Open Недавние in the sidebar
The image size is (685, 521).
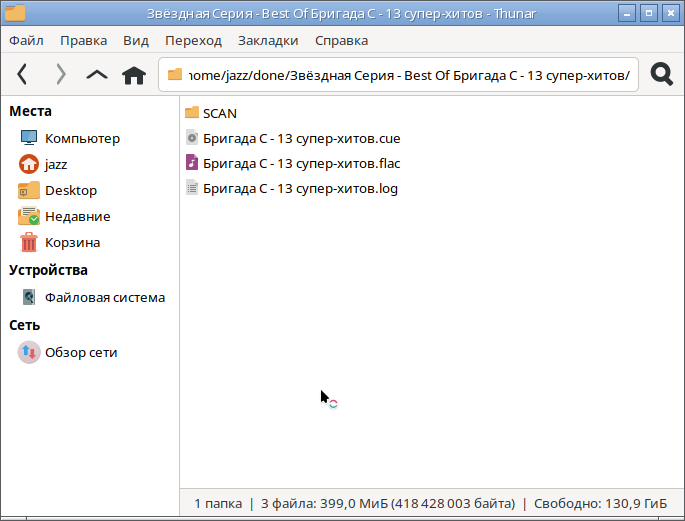coord(78,217)
